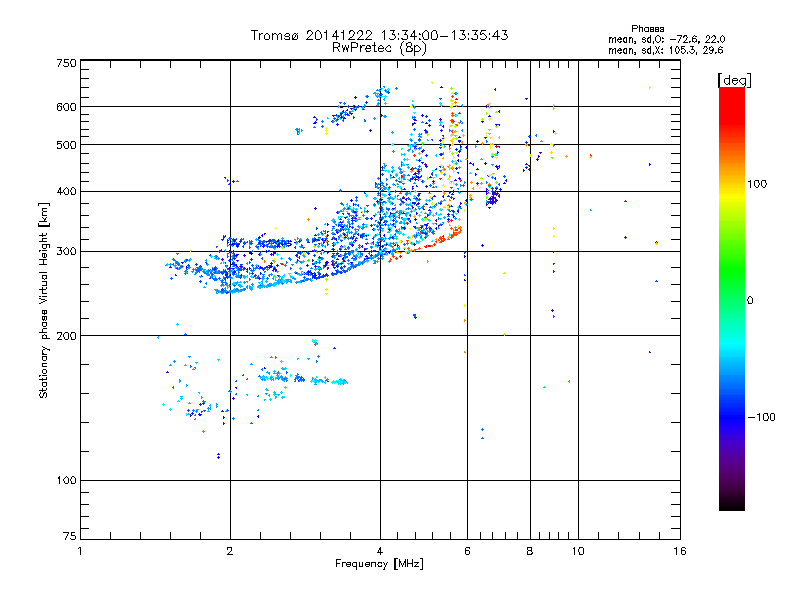
Task: Click the '-100' tick label on colorbar
Action: click(761, 417)
